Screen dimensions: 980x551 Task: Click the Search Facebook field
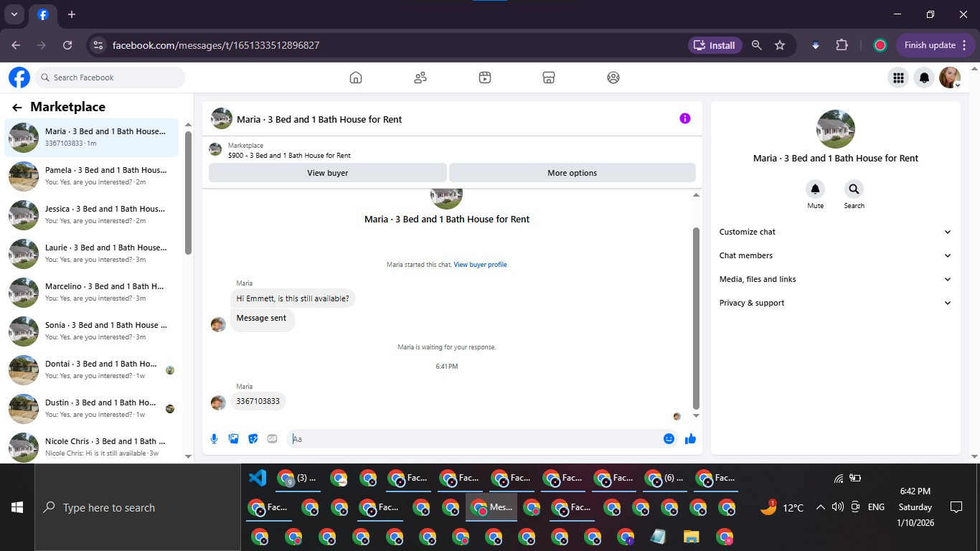click(110, 77)
